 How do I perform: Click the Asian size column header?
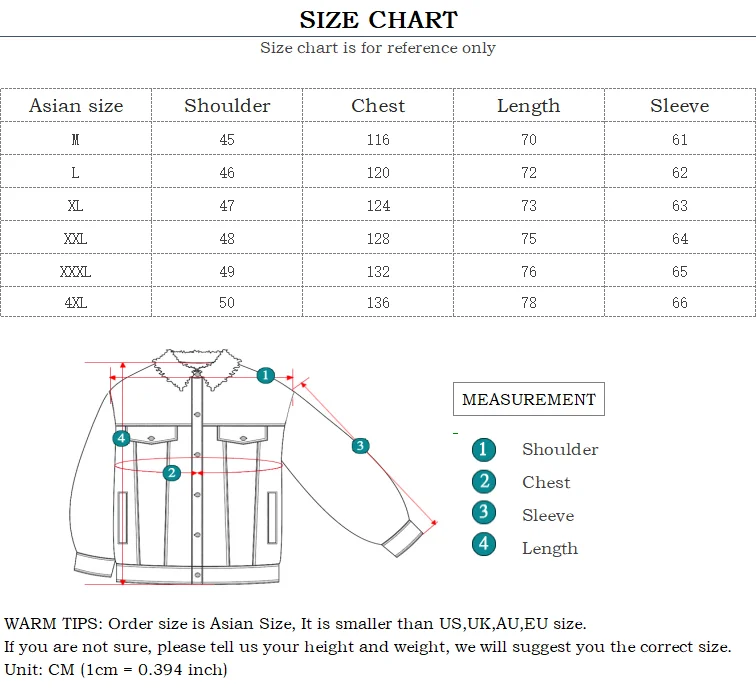click(76, 106)
